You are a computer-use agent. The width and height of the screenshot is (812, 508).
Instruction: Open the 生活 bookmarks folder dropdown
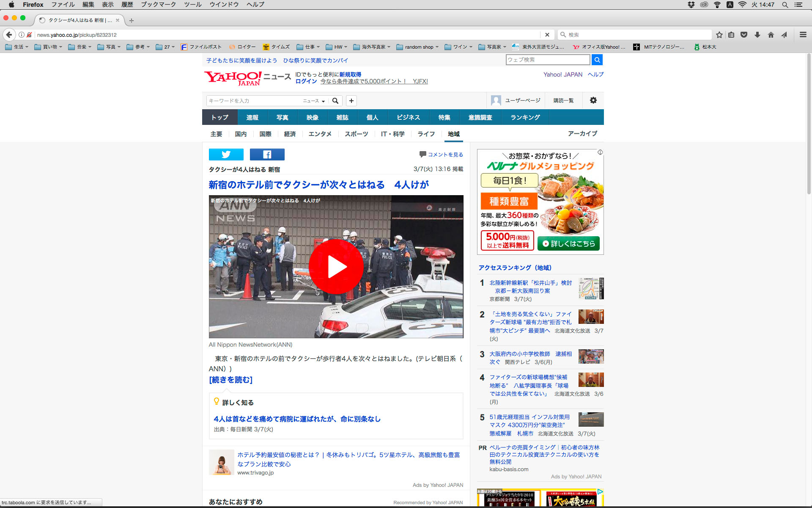(x=17, y=47)
